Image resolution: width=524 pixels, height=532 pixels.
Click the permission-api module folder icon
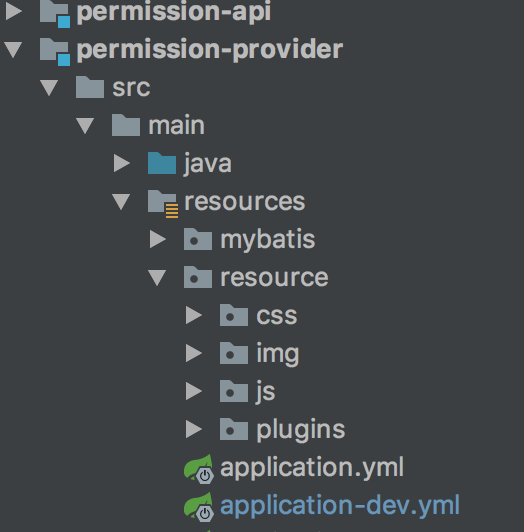point(55,14)
